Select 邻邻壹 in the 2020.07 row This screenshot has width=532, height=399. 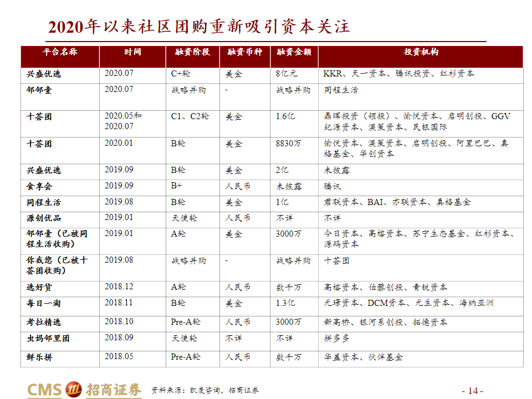(39, 90)
